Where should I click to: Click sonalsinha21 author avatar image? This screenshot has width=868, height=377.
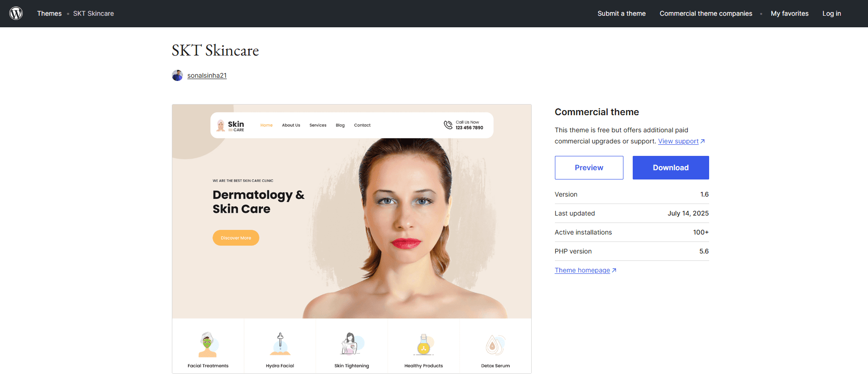click(177, 75)
